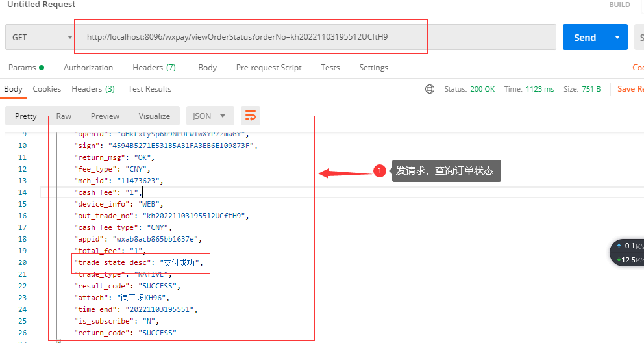The height and width of the screenshot is (345, 644).
Task: Click the "out_trade_no" line
Action: coord(161,216)
